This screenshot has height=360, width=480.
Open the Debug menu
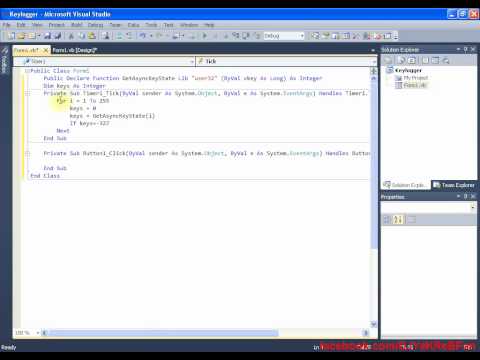click(x=96, y=25)
